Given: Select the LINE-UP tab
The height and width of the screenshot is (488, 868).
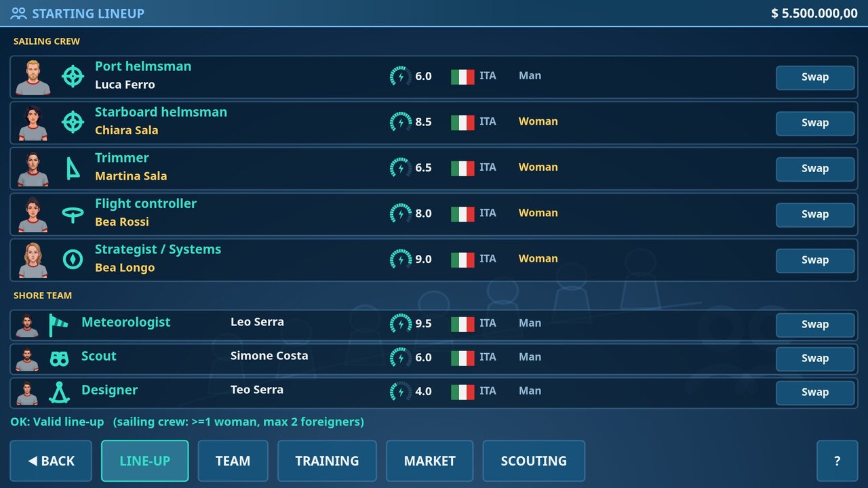Looking at the screenshot, I should pos(145,461).
